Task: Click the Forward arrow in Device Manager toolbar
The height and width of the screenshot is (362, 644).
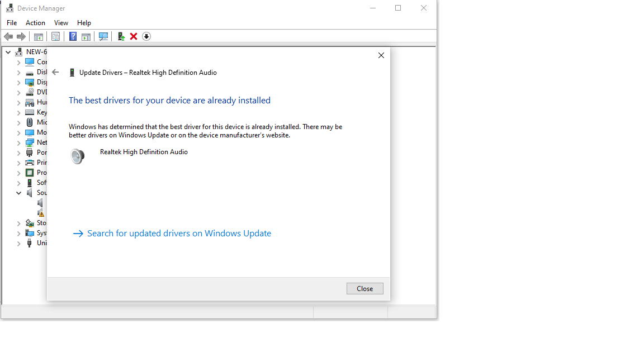Action: tap(21, 36)
